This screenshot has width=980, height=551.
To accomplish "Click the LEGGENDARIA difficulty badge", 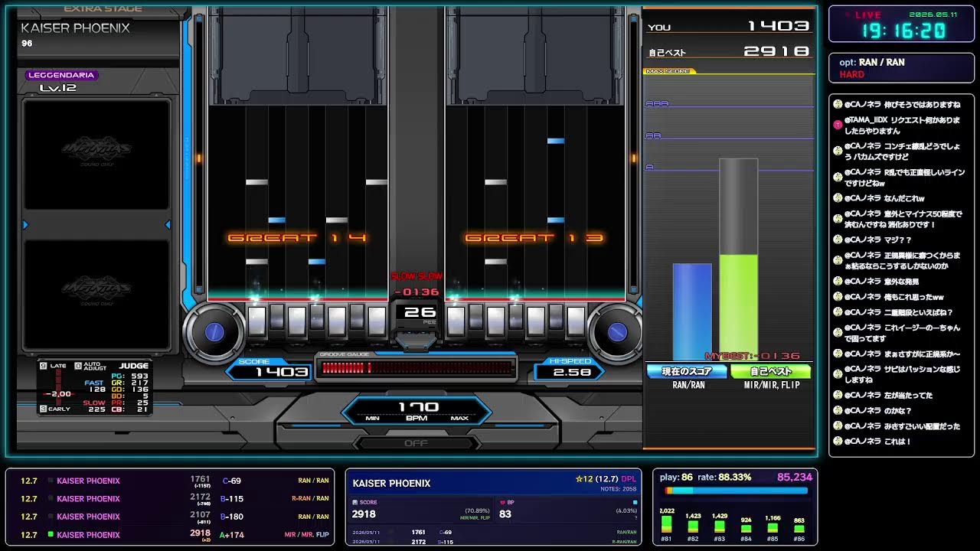I will [x=62, y=75].
